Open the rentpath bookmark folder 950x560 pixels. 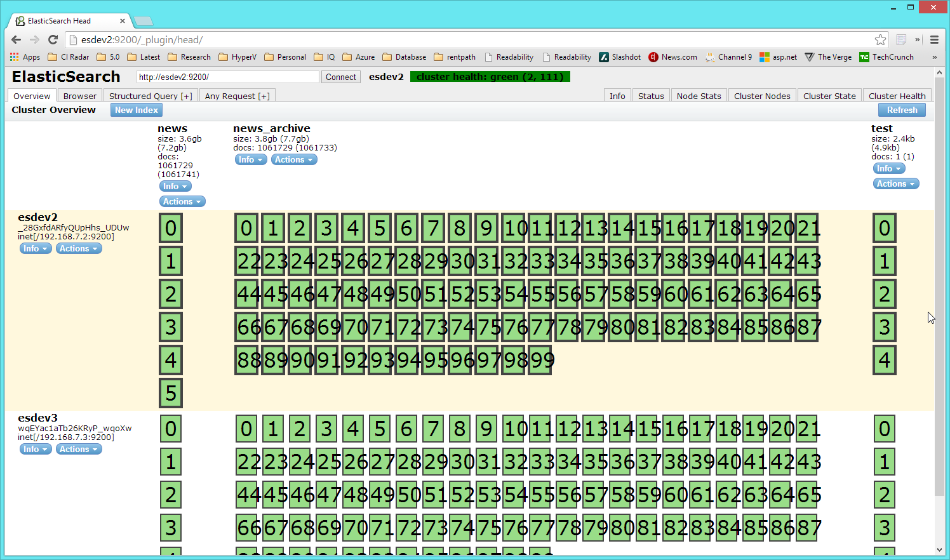coord(455,57)
